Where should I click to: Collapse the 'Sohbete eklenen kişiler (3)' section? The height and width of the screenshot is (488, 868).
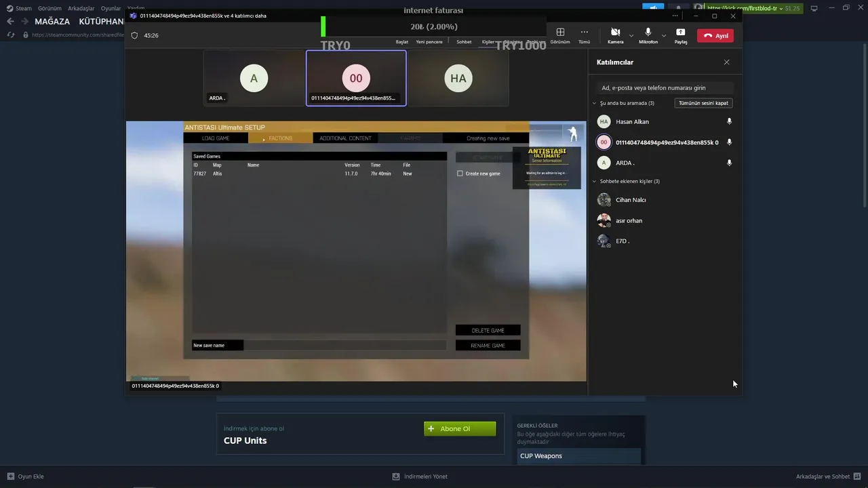pyautogui.click(x=595, y=181)
